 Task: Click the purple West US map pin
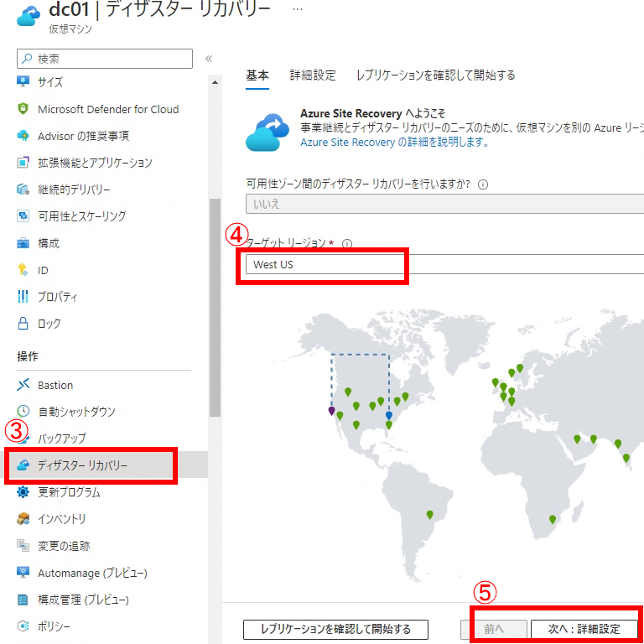point(331,411)
